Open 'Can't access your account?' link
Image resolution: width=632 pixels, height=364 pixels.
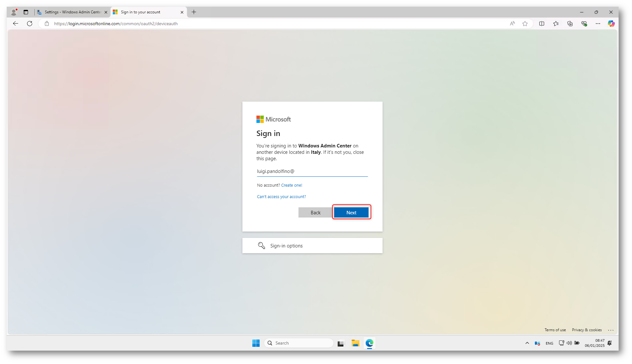281,196
